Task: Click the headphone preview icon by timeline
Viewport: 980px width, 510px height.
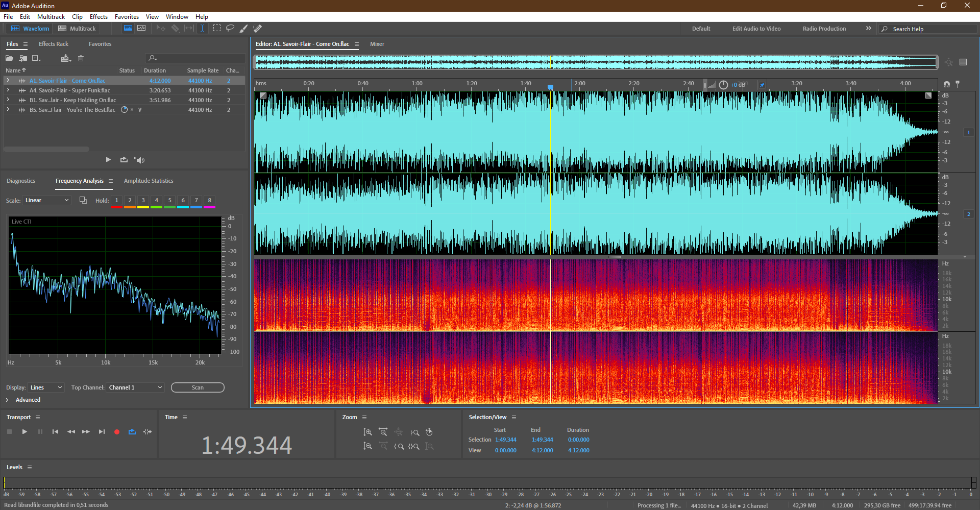Action: (947, 84)
